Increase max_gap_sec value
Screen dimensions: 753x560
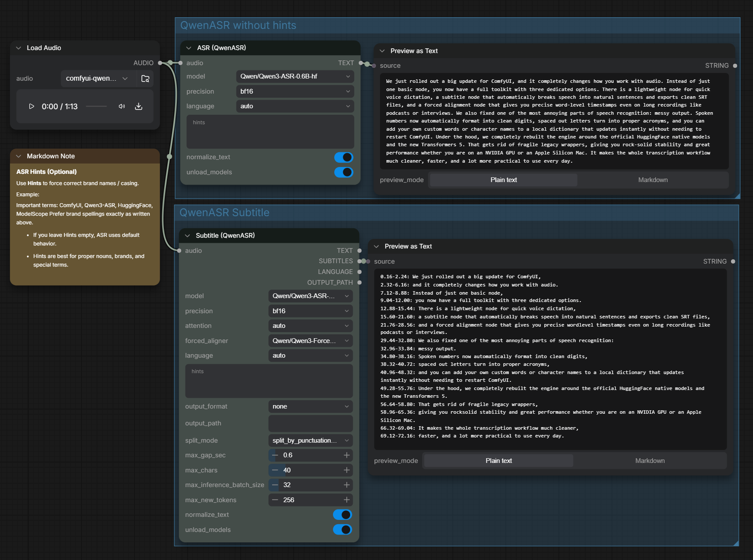(346, 455)
